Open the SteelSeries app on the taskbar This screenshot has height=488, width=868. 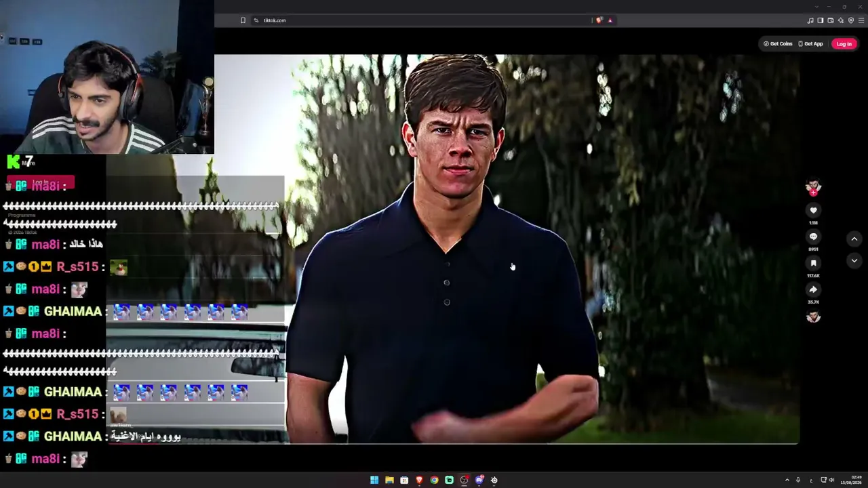[x=494, y=480]
